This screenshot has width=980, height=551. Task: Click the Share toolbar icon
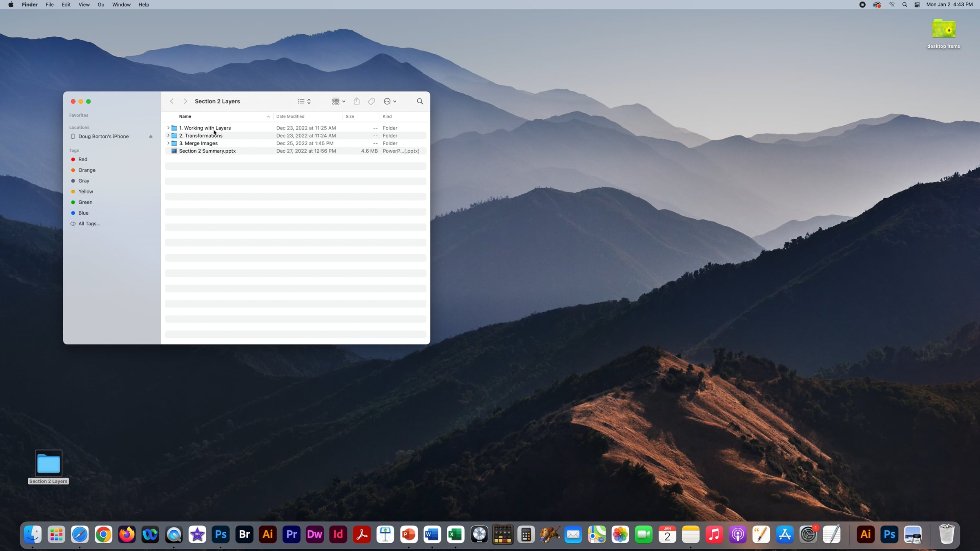(x=356, y=101)
